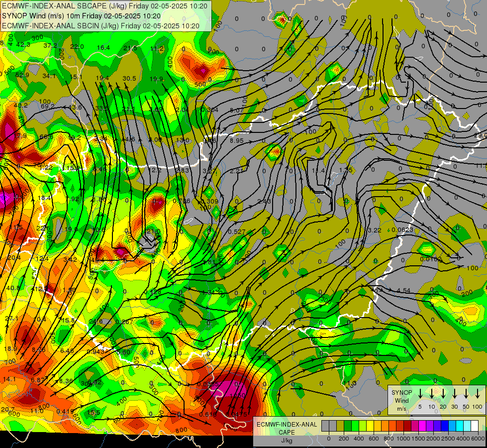Click the 16.4 CIN value on map
This screenshot has height=448, width=487.
(x=103, y=47)
